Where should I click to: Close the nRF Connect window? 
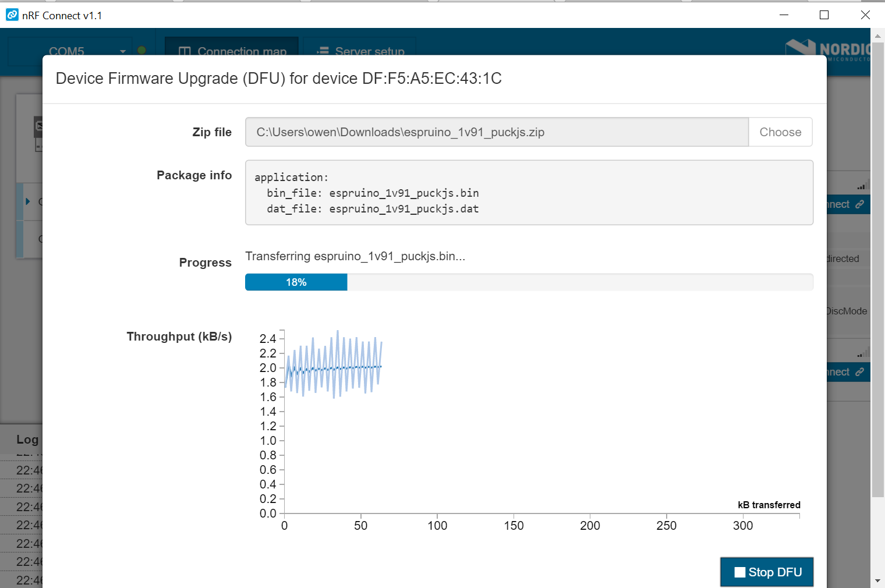865,15
